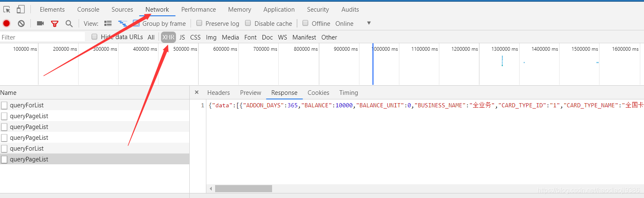The height and width of the screenshot is (198, 644).
Task: Click the Filter text input
Action: (x=42, y=37)
